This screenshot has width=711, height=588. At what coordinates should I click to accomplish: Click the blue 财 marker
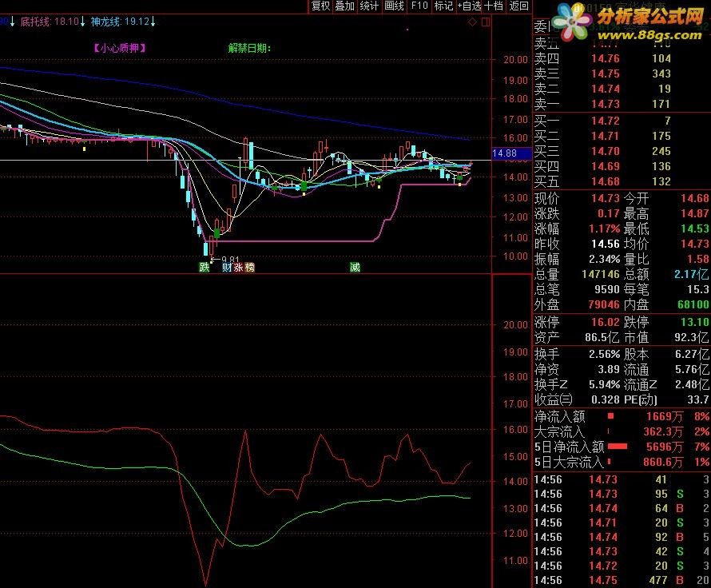click(x=227, y=267)
